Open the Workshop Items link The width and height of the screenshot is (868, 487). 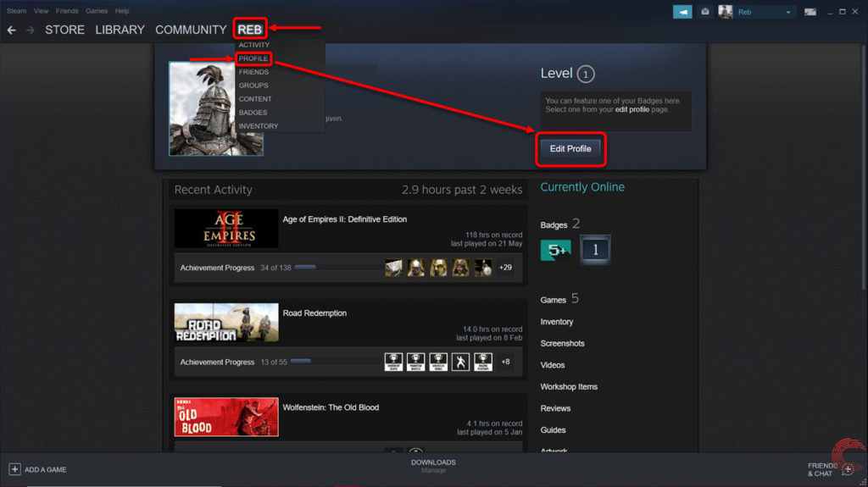pyautogui.click(x=569, y=386)
